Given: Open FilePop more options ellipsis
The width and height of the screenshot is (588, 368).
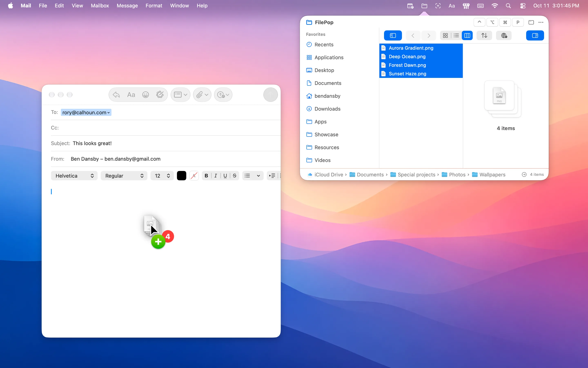Looking at the screenshot, I should pyautogui.click(x=541, y=22).
